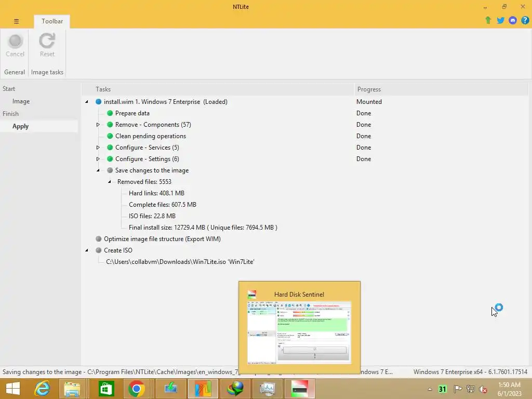Click the Tasks column header
Image resolution: width=532 pixels, height=399 pixels.
click(218, 89)
